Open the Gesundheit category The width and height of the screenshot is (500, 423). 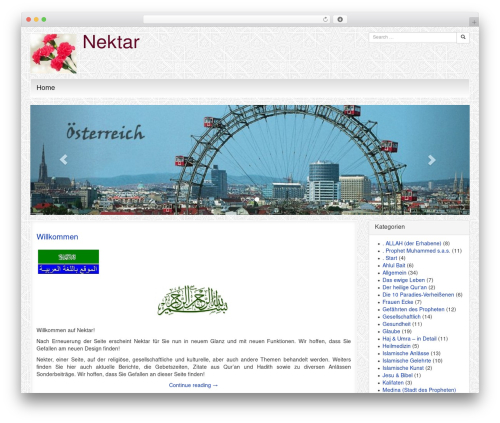coord(397,324)
